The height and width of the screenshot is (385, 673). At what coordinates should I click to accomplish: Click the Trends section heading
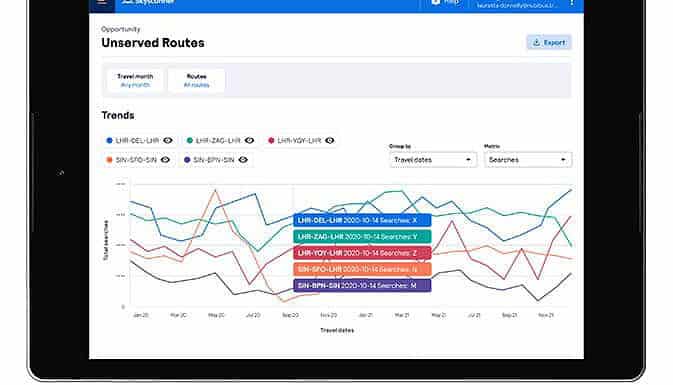click(x=118, y=115)
